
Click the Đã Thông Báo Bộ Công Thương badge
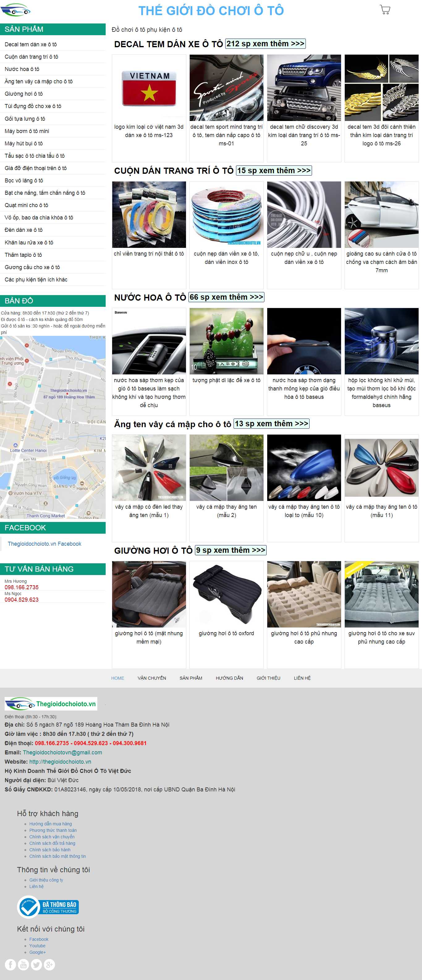coord(48,907)
